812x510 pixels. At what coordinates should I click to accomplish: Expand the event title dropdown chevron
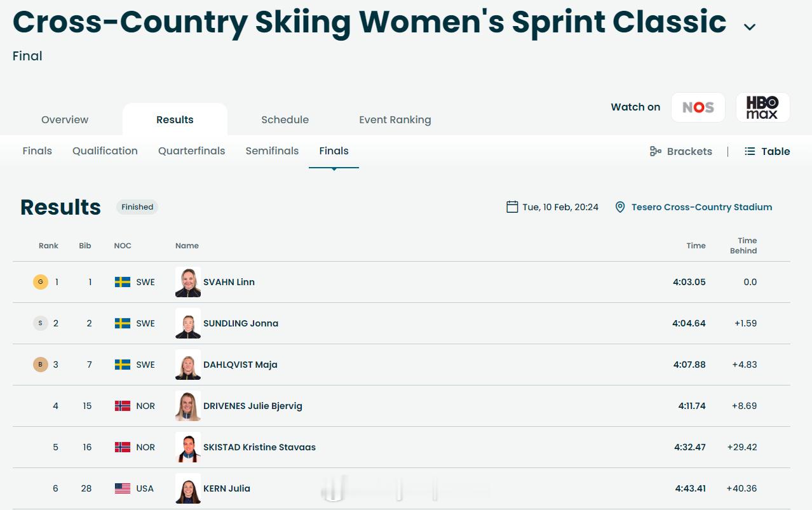[750, 27]
